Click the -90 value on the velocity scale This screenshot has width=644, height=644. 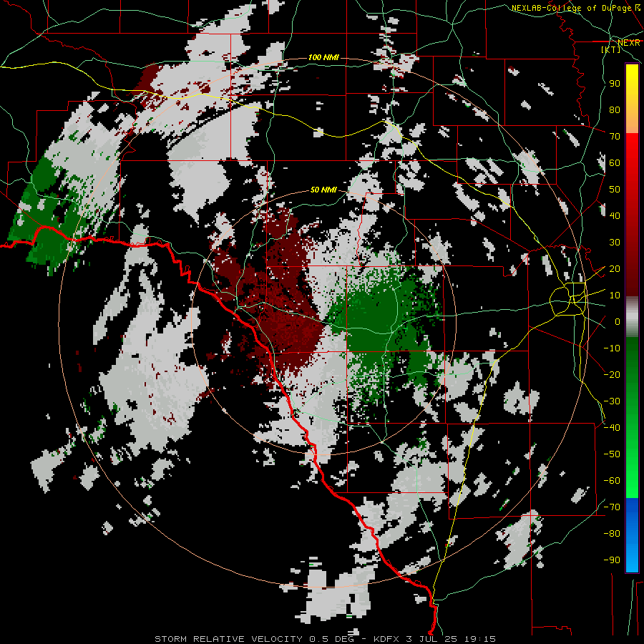click(x=612, y=560)
